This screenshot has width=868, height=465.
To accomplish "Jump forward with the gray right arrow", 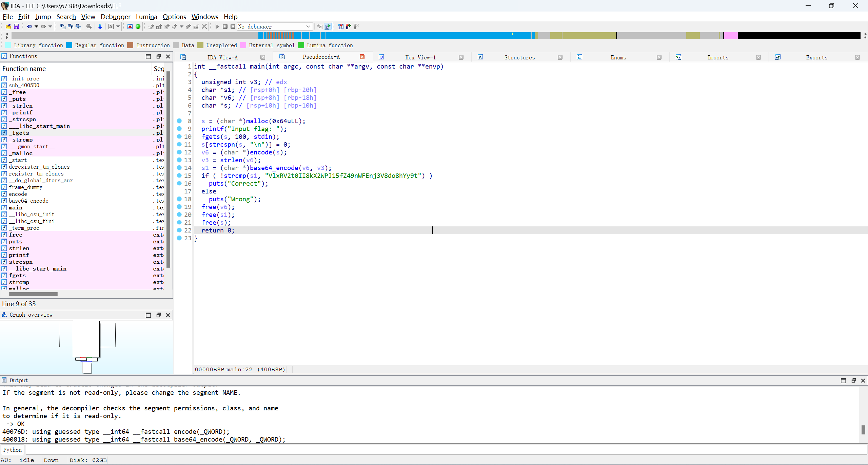I will click(43, 26).
